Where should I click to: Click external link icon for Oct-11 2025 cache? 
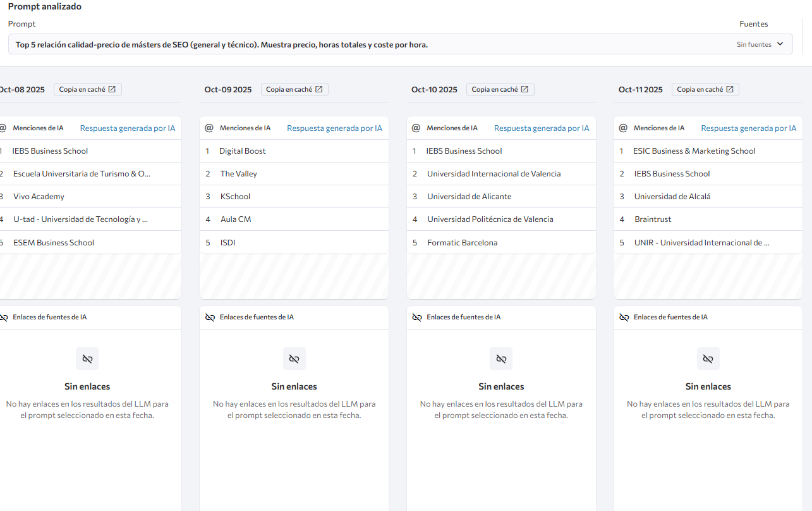[730, 90]
